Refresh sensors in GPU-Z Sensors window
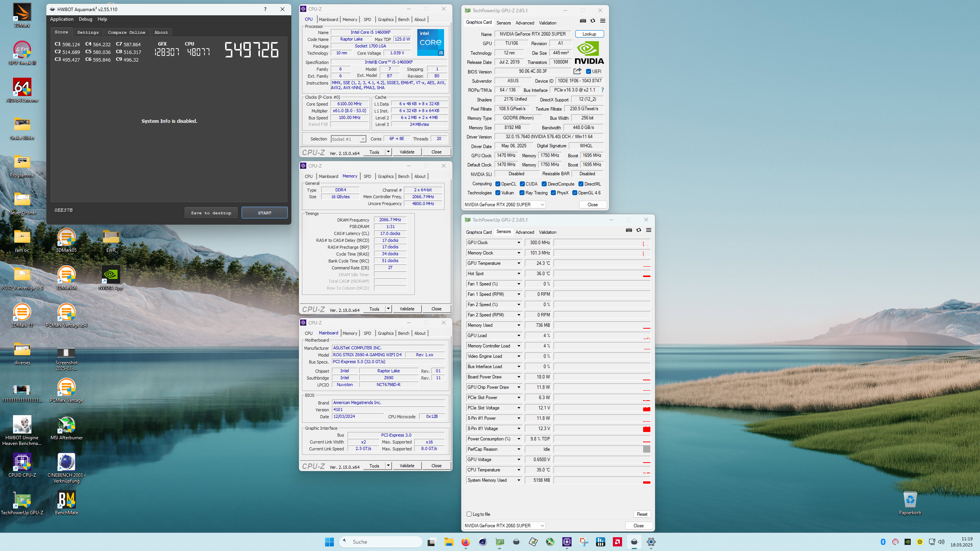This screenshot has width=980, height=551. [639, 230]
